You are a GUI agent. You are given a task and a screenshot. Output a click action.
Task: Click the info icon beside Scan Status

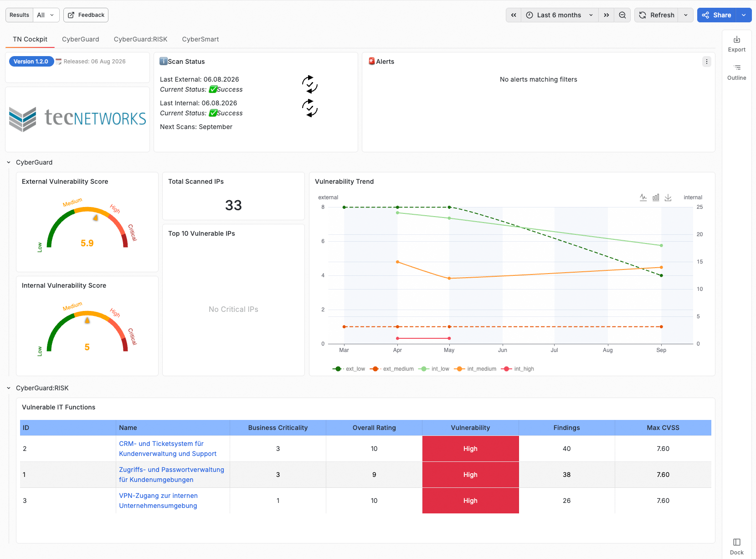click(163, 62)
